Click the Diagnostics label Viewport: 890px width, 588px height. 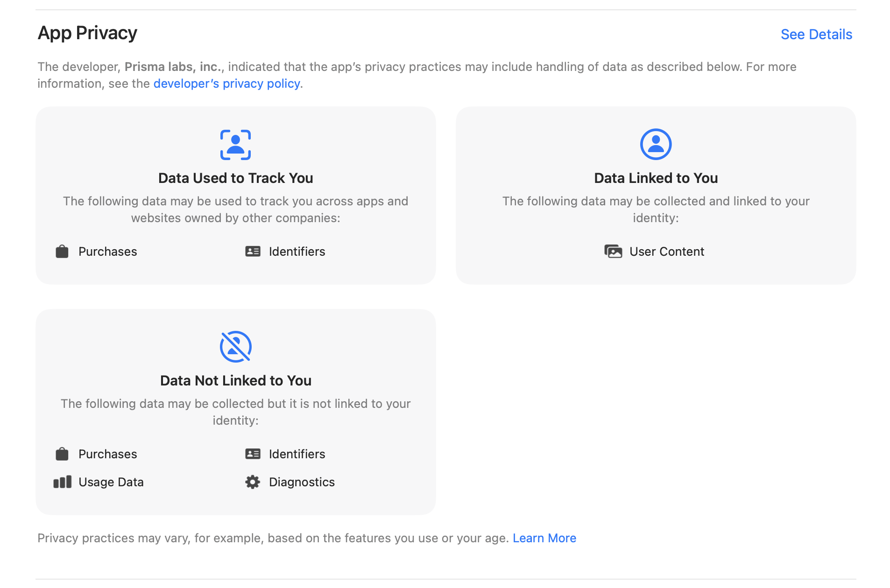302,482
